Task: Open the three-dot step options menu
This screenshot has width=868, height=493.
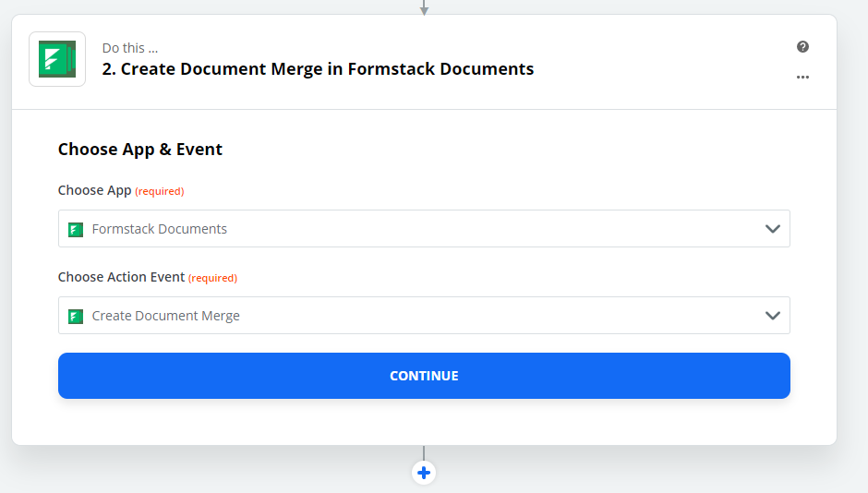Action: [x=802, y=78]
